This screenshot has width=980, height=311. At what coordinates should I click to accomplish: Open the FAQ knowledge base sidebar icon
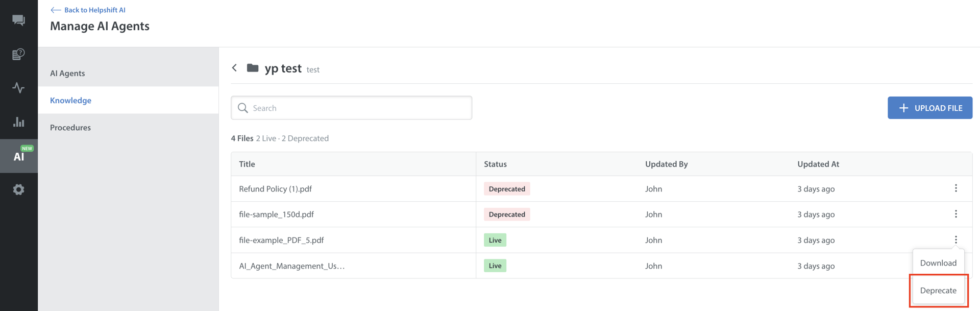click(x=18, y=54)
